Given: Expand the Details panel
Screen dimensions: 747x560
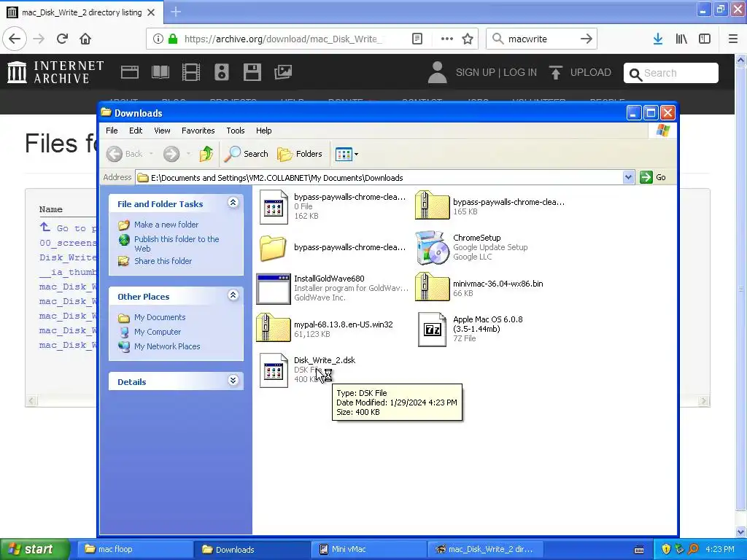Looking at the screenshot, I should point(233,381).
